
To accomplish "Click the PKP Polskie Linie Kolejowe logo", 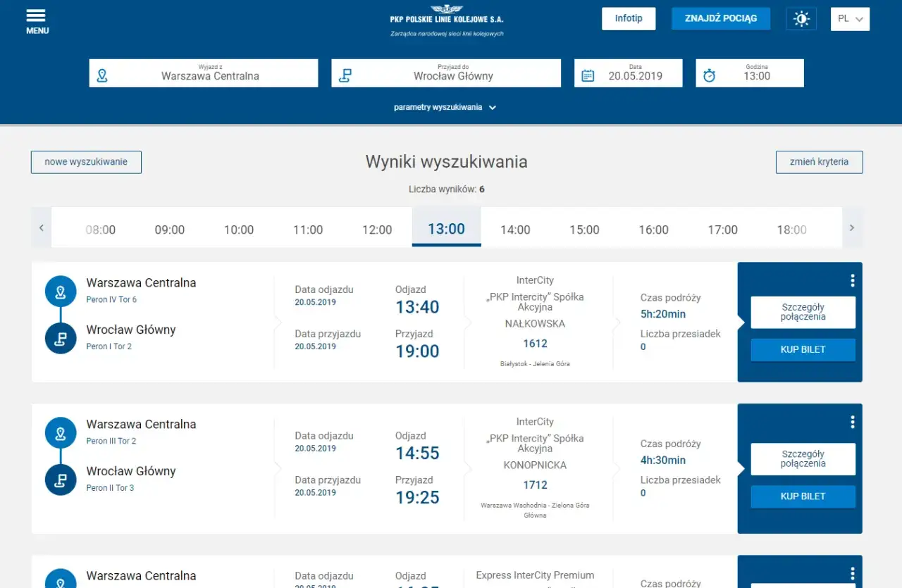I will (x=447, y=19).
